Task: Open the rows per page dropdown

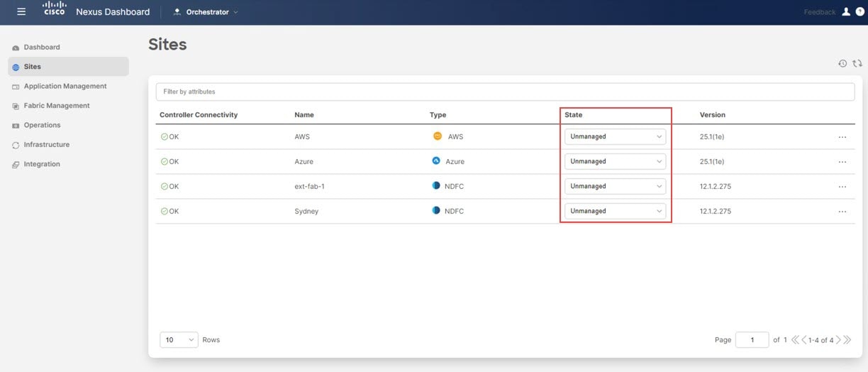Action: pyautogui.click(x=179, y=340)
